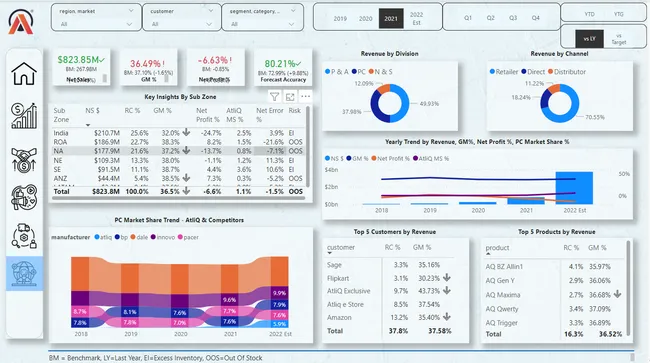Select quarter Q4
The width and height of the screenshot is (650, 363).
point(536,18)
